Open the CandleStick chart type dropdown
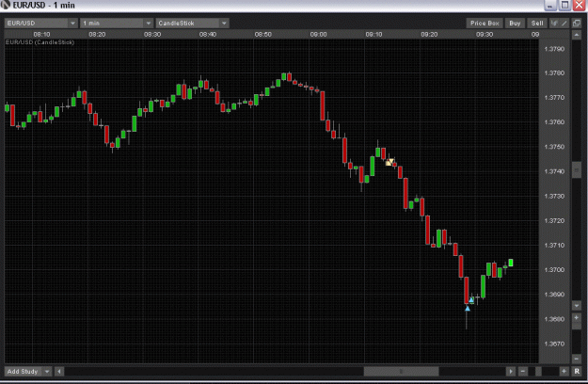This screenshot has width=588, height=384. [x=192, y=24]
